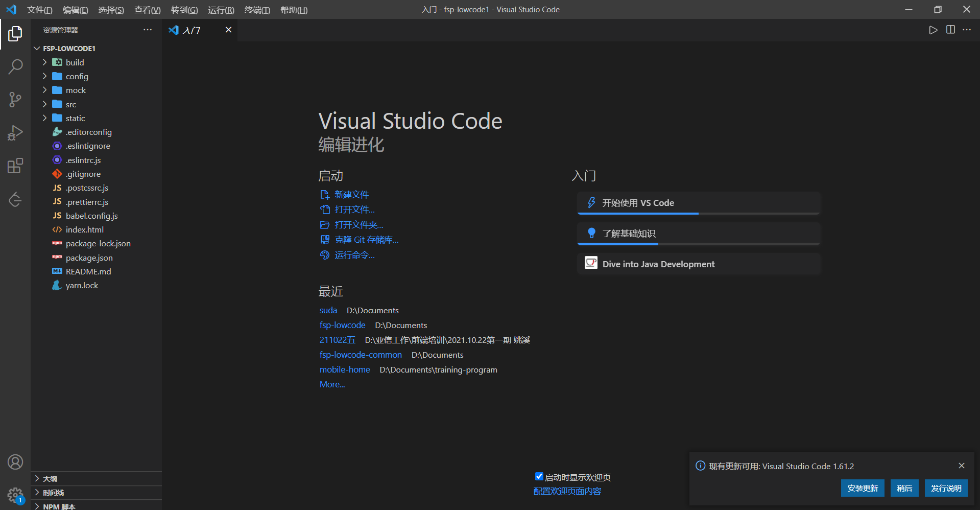Click the 运行命令... link
The width and height of the screenshot is (980, 510).
click(x=354, y=255)
